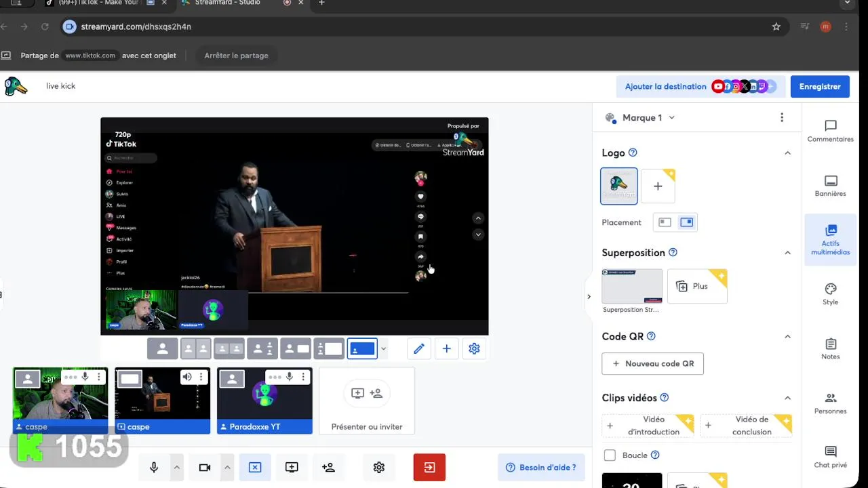
Task: Open Marque 1 brand dropdown
Action: [x=640, y=118]
